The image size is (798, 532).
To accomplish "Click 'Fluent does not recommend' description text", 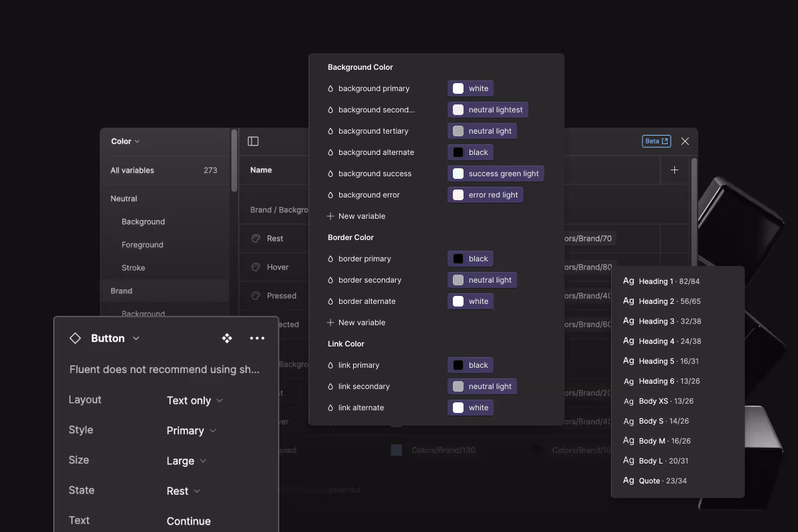I will tap(164, 370).
